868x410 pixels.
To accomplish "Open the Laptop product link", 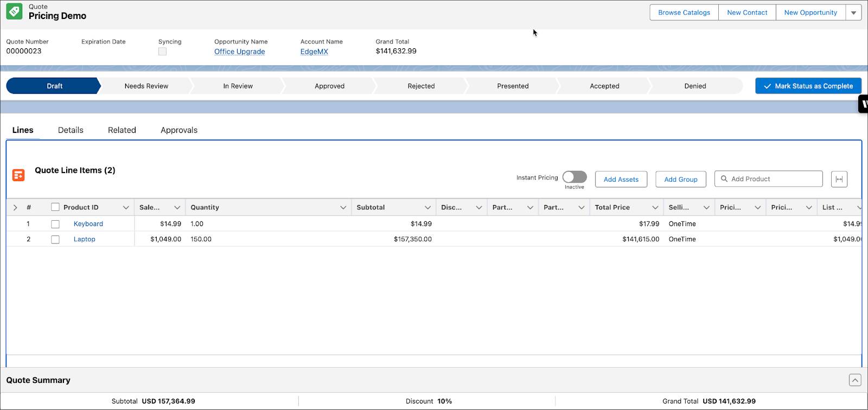I will click(x=85, y=239).
